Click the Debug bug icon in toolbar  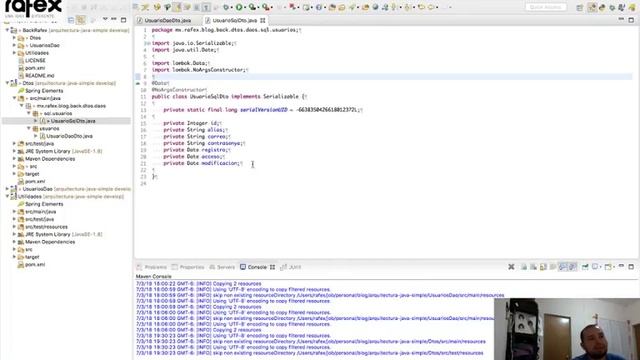tap(226, 7)
